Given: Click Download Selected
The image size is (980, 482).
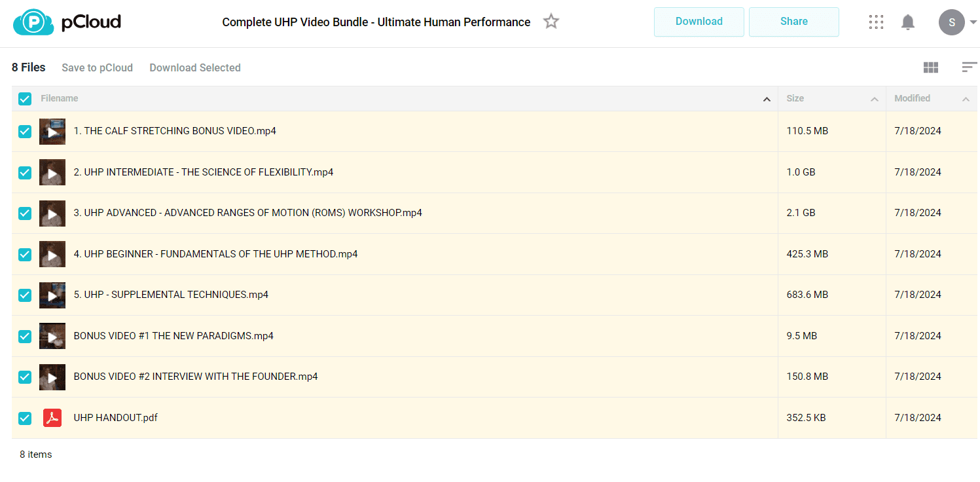Looking at the screenshot, I should coord(195,67).
